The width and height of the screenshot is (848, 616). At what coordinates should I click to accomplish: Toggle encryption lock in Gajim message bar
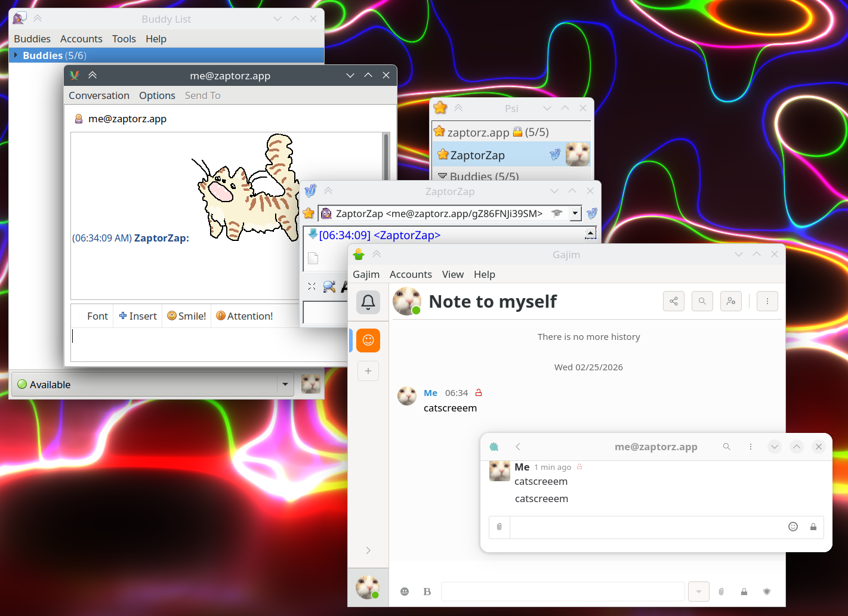point(744,592)
